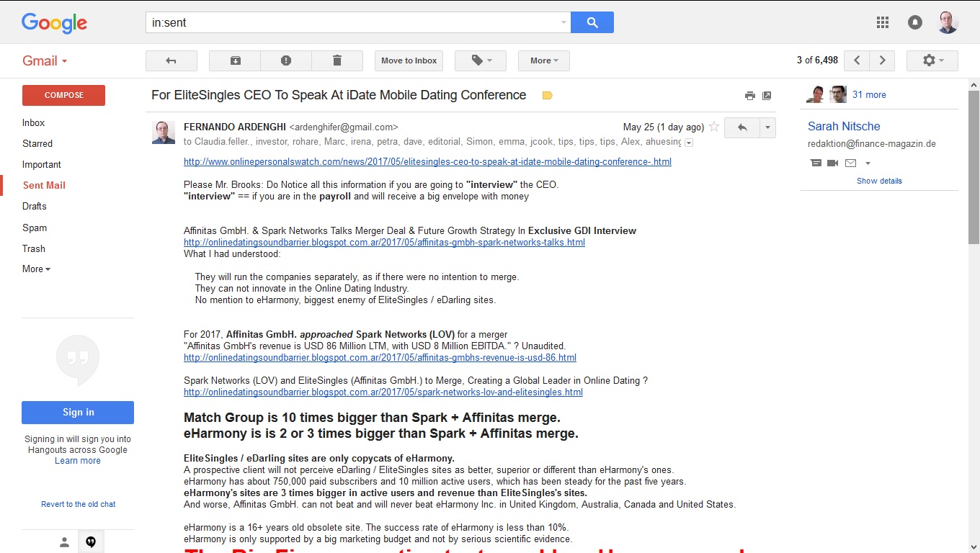Open the onlinepersonalswatch.com news link
The width and height of the screenshot is (980, 553).
(x=427, y=161)
